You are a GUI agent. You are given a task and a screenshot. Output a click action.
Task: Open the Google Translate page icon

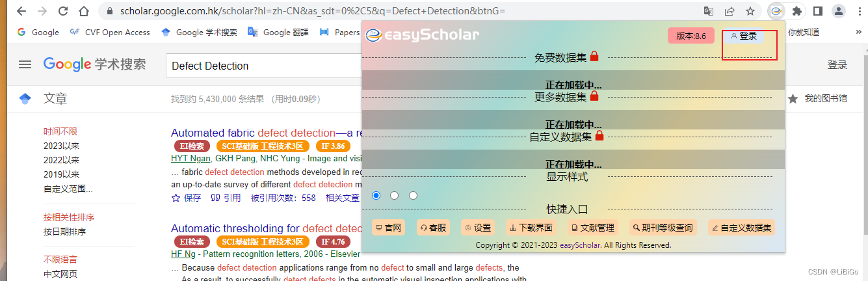pyautogui.click(x=709, y=11)
